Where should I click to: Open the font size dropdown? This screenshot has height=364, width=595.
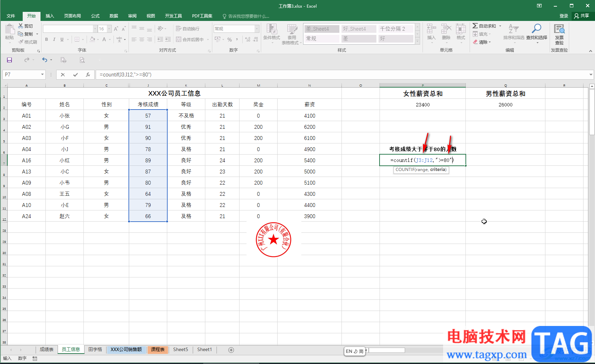109,29
